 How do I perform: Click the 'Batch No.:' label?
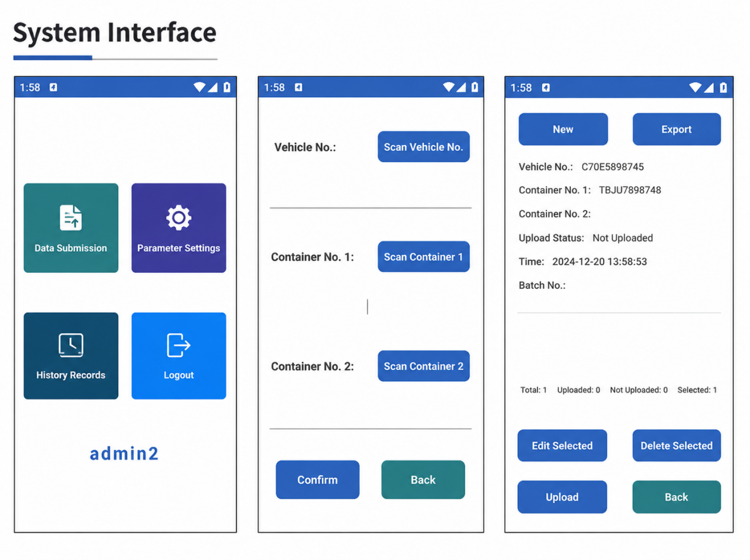pyautogui.click(x=542, y=285)
